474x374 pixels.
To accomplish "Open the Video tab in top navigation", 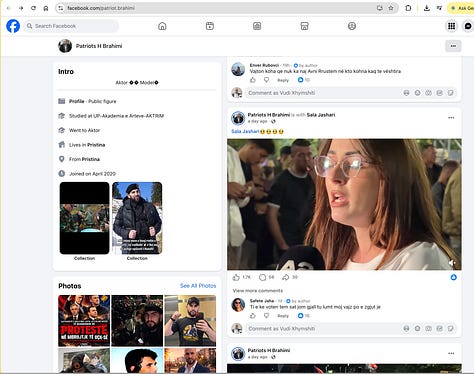I will (257, 26).
